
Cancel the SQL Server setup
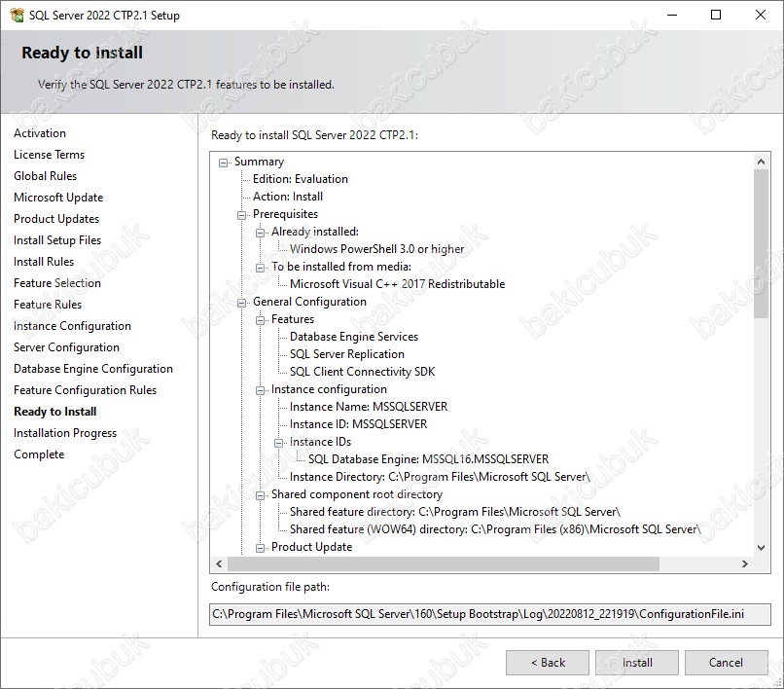coord(726,663)
